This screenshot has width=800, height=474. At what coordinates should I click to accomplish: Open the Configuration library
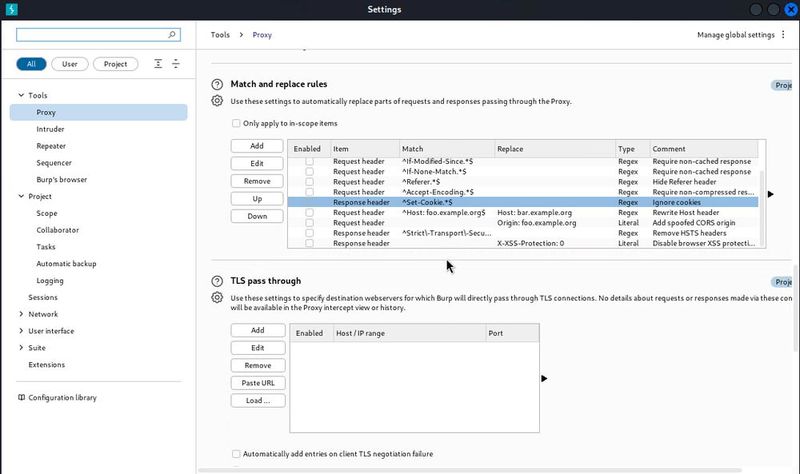coord(62,397)
